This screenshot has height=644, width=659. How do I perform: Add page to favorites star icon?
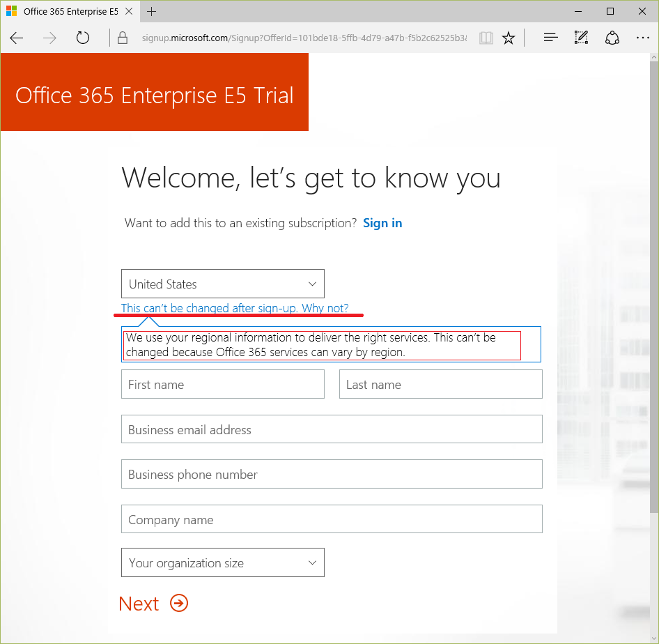[x=509, y=38]
